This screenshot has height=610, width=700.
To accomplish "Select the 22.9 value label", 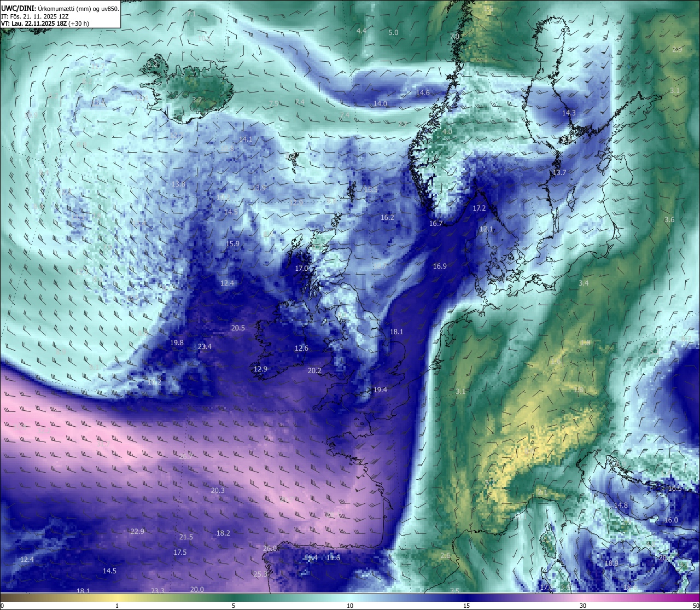I will [x=137, y=532].
